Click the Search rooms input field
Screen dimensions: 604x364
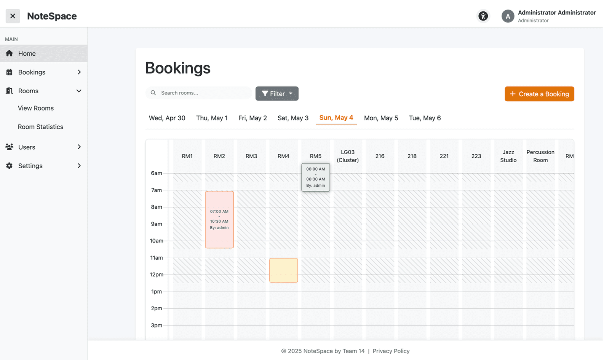(x=202, y=93)
